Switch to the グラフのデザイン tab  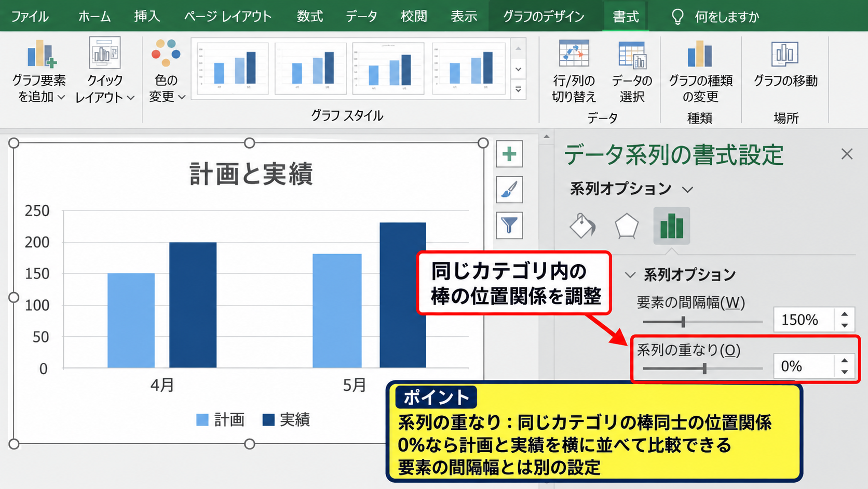pyautogui.click(x=544, y=17)
